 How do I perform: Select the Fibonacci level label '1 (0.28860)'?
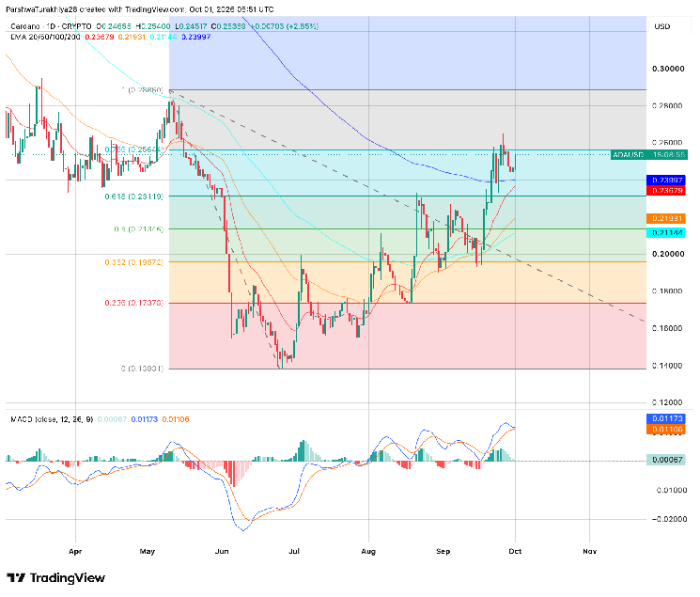(143, 90)
